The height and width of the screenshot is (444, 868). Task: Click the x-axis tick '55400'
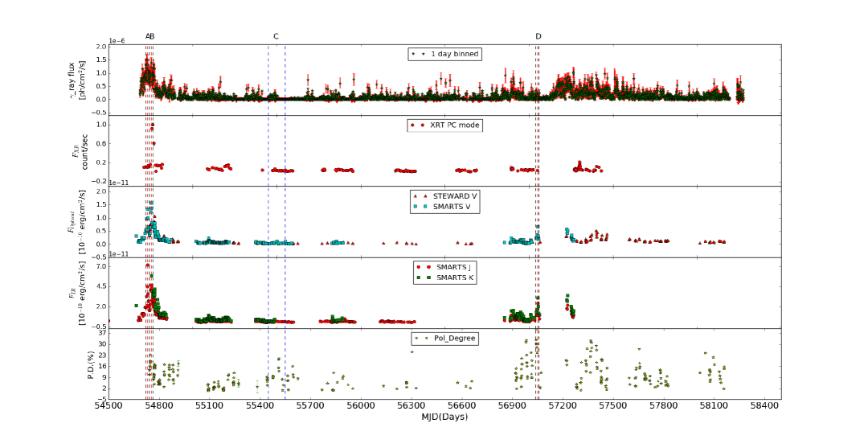[x=260, y=406]
